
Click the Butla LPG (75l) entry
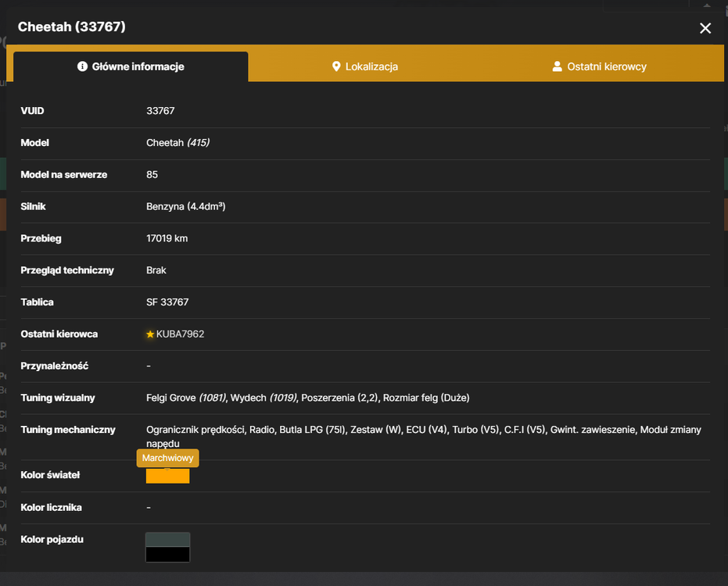pos(312,430)
